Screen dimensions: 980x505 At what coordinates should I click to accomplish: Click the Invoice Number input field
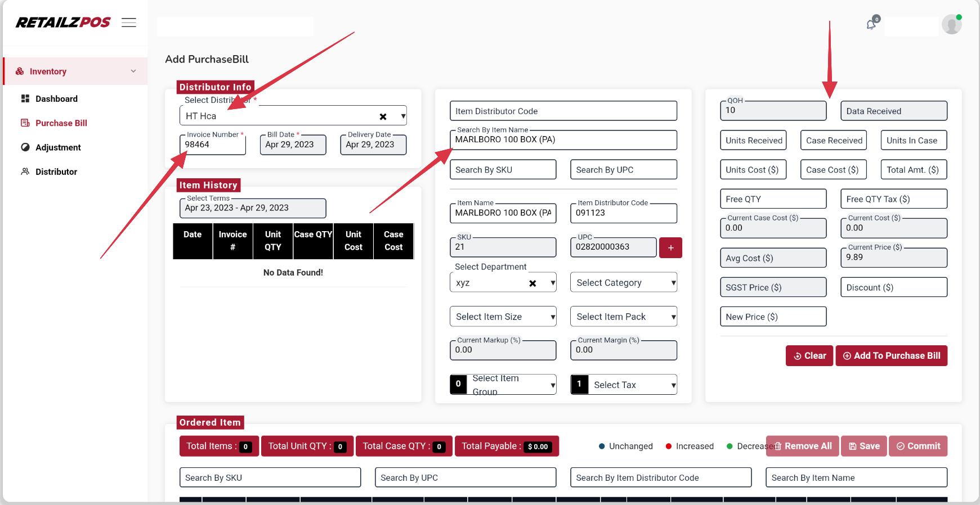(213, 145)
